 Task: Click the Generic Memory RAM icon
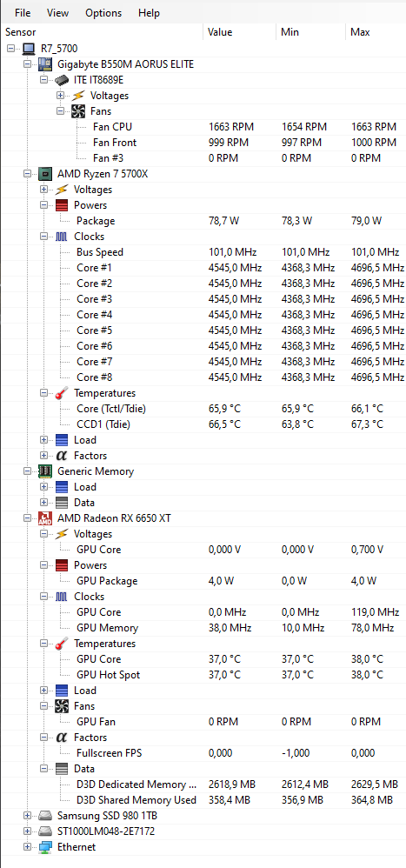(x=45, y=471)
